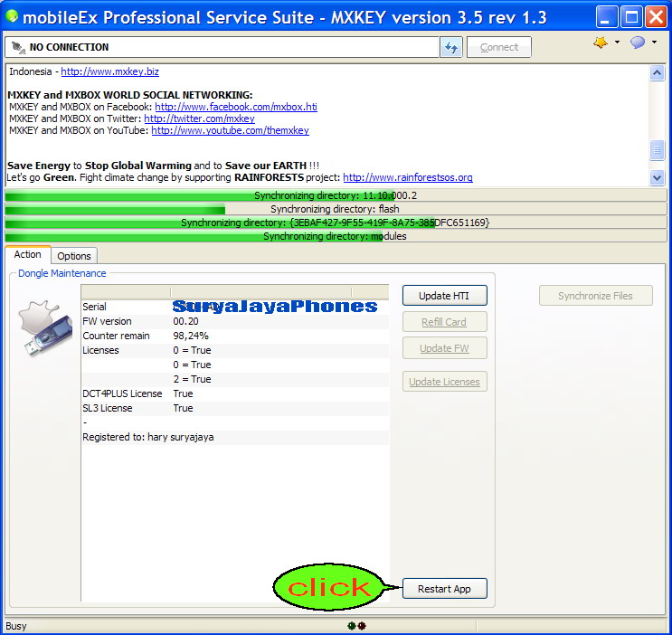The image size is (672, 635).
Task: Click the plug icon beside NO CONNECTION
Action: tap(17, 47)
